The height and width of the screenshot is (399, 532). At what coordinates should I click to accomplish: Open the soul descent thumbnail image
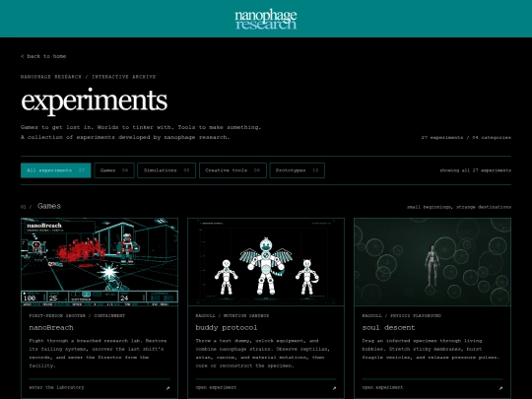tap(432, 262)
